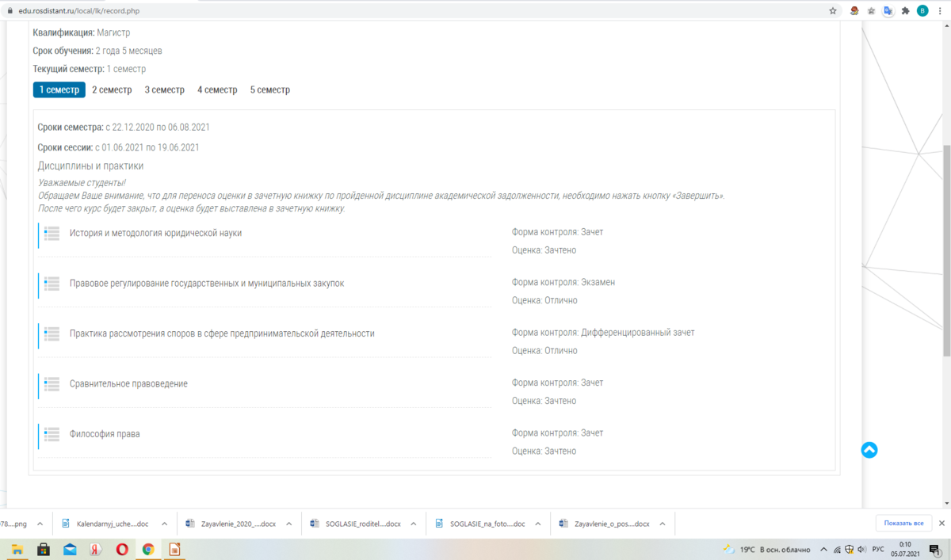Switch to the 2 семестр tab
The height and width of the screenshot is (560, 951).
(112, 90)
